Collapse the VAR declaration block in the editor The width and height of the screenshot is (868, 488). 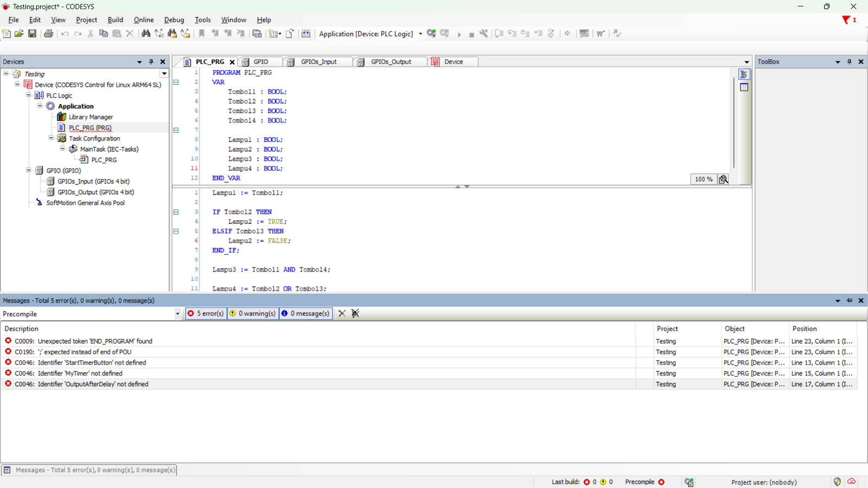coord(176,82)
